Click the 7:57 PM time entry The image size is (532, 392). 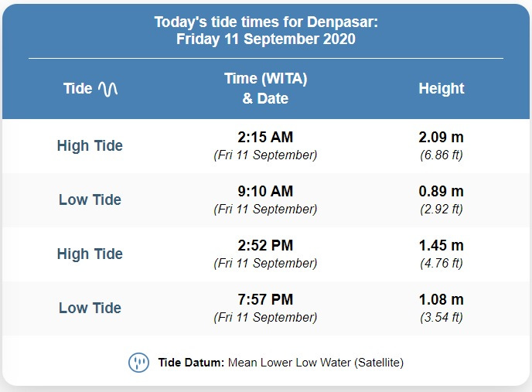click(265, 299)
